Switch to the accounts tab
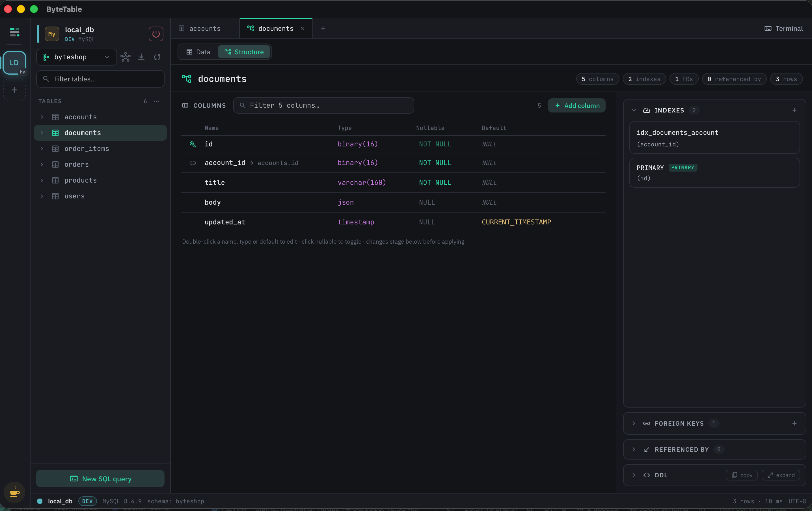Viewport: 812px width, 511px height. 205,29
